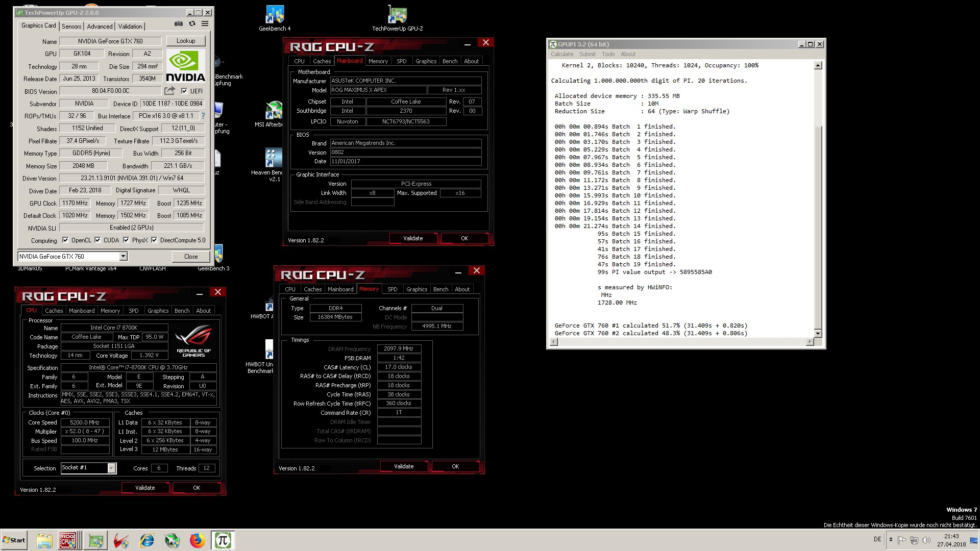Open the About menu in GPUPI
Screen dimensions: 980x551
[628, 54]
